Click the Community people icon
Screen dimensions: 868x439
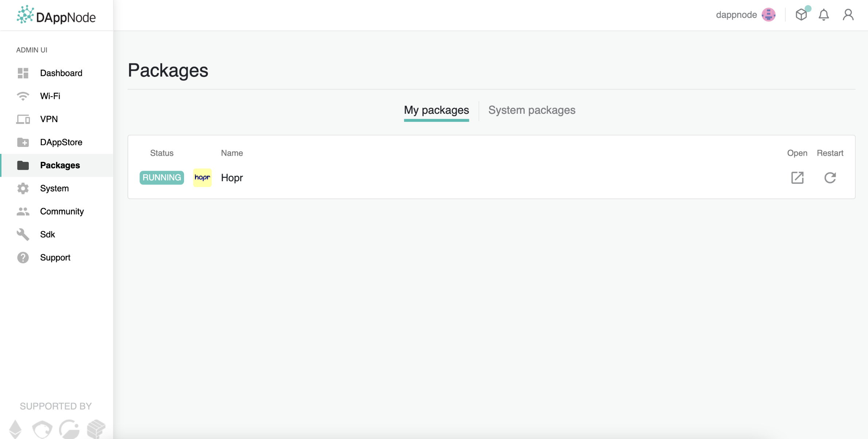[x=23, y=211]
